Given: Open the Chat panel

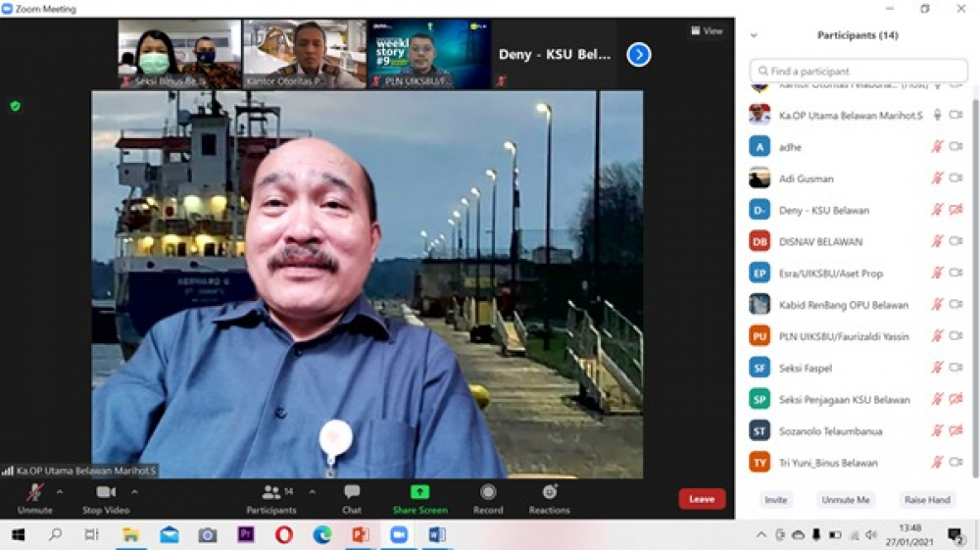Looking at the screenshot, I should coord(352,499).
